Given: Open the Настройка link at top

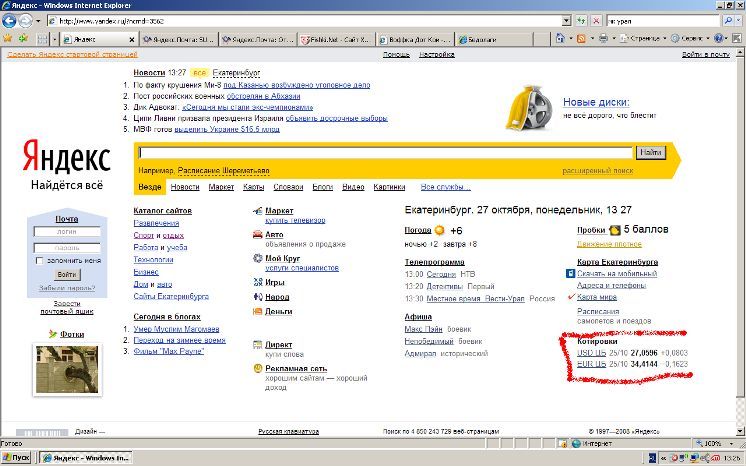Looking at the screenshot, I should coord(437,54).
